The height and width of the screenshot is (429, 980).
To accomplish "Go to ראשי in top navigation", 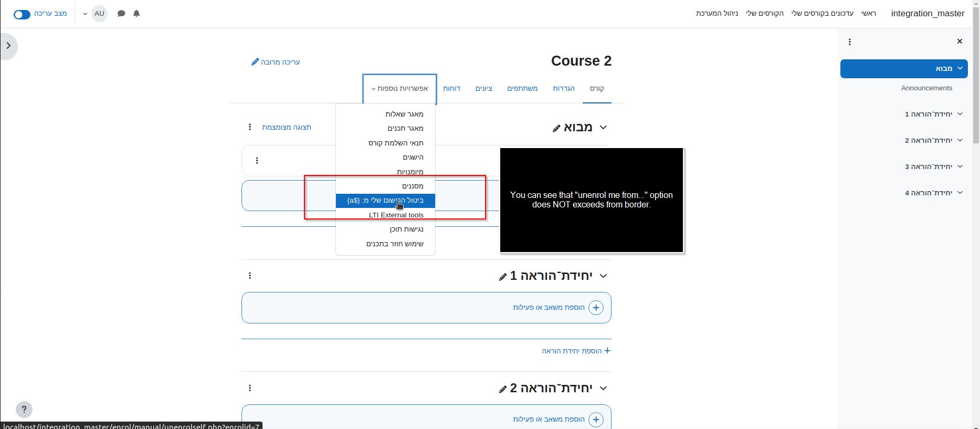I will click(869, 13).
